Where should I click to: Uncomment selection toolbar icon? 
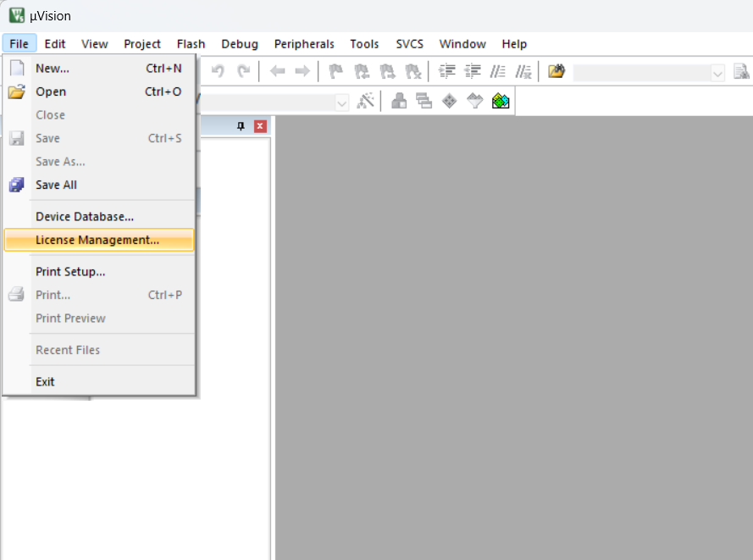(x=523, y=71)
